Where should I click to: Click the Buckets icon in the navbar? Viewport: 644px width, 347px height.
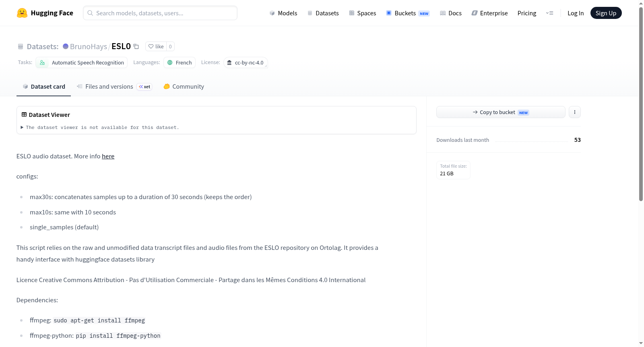[389, 13]
